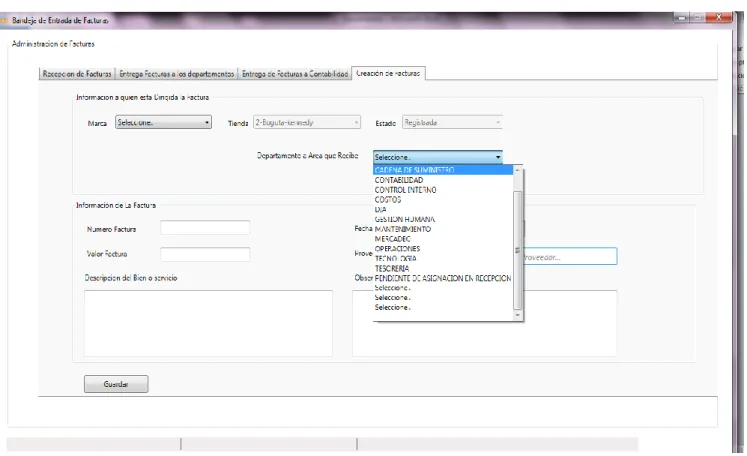Select PENDIENTE DE ASIGNACION EN RECEPCION option
The width and height of the screenshot is (747, 456).
[x=443, y=278]
